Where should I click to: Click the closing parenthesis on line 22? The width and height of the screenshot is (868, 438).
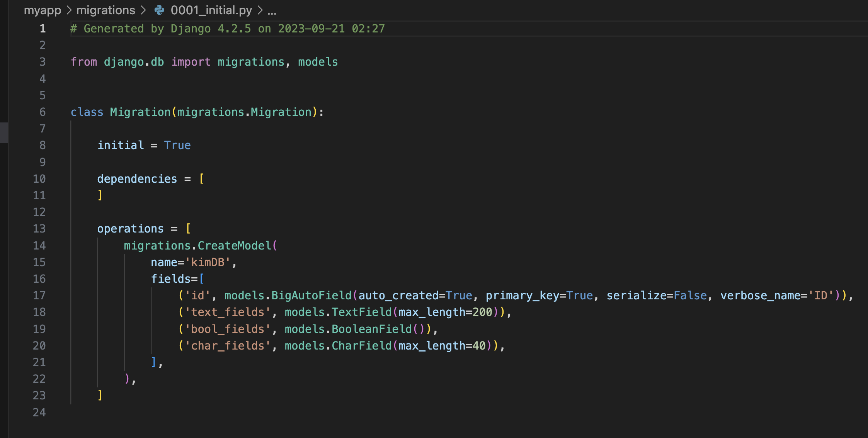[127, 379]
